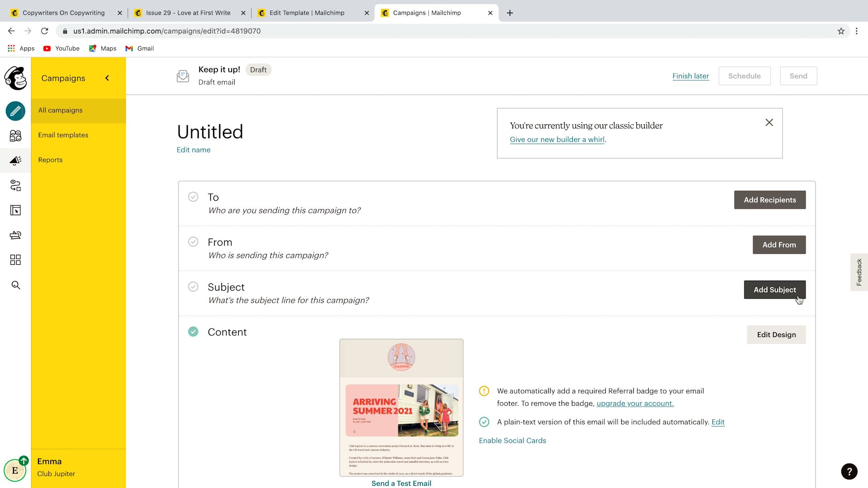
Task: Open the Audience icon in sidebar
Action: 15,136
